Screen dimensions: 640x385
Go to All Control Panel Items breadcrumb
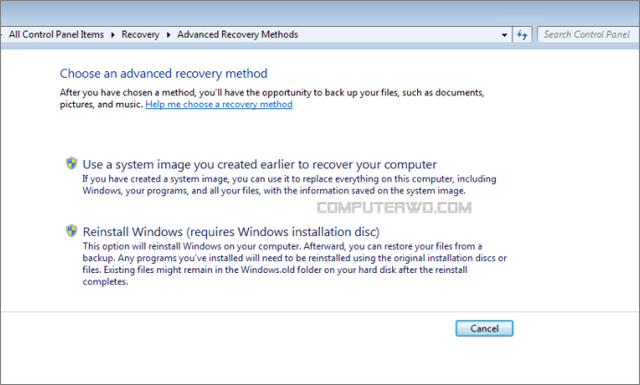(x=56, y=35)
